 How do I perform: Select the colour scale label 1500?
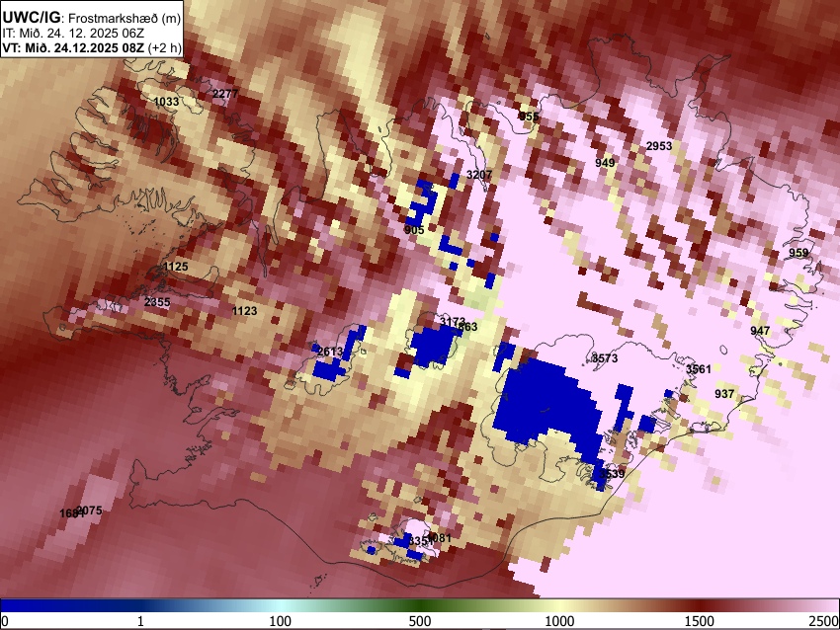tap(700, 621)
